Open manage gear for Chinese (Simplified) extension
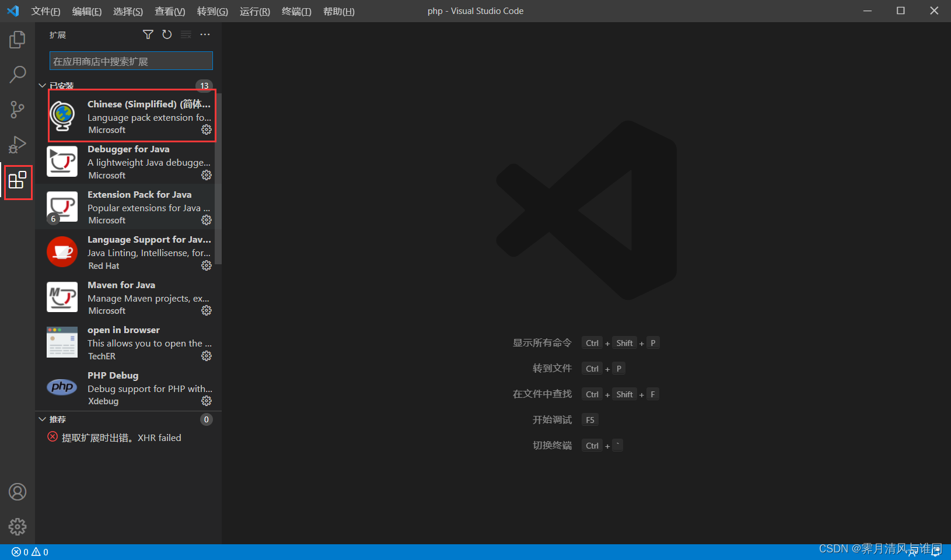 [207, 129]
